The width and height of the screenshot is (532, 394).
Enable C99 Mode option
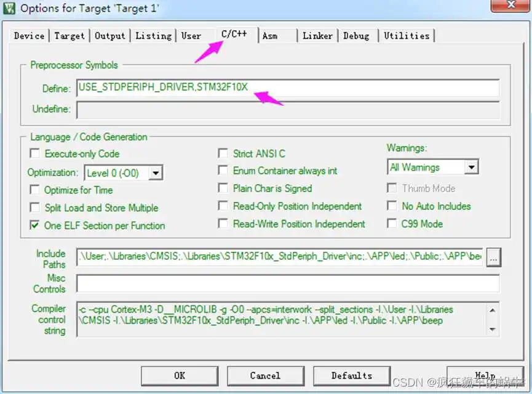[392, 224]
